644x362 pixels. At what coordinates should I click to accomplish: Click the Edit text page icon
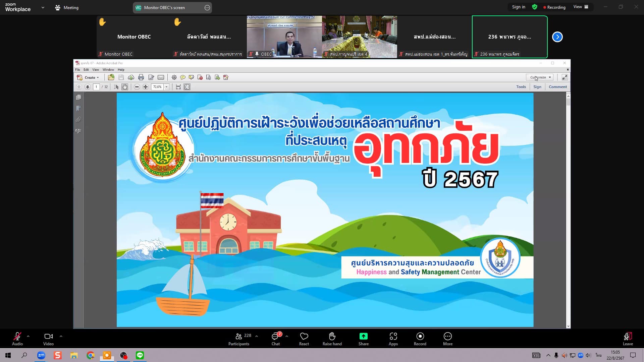[151, 77]
